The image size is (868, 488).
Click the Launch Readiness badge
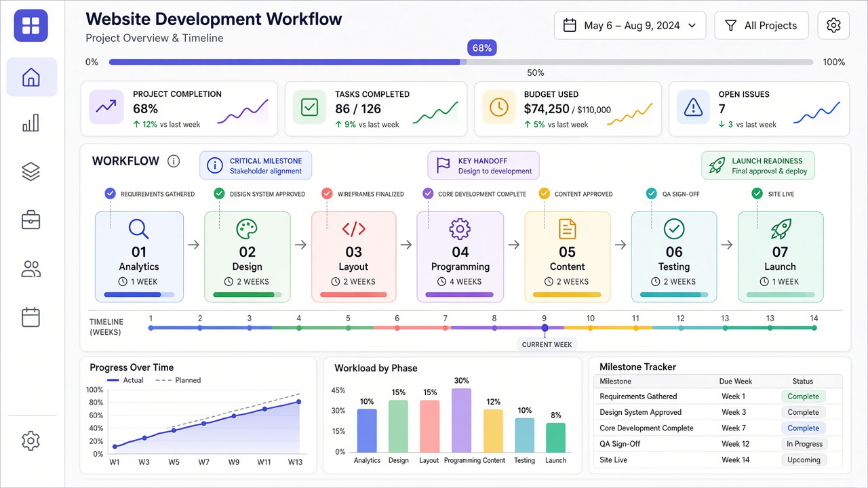pyautogui.click(x=758, y=165)
